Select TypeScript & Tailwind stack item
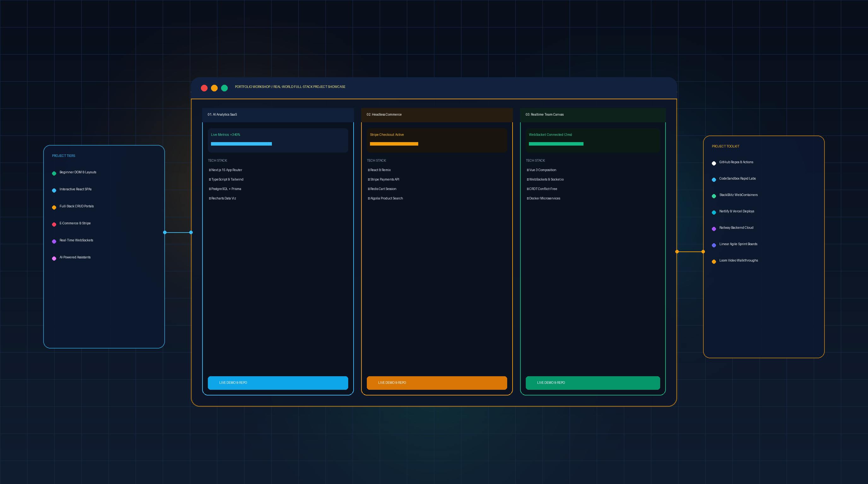868x484 pixels. point(226,179)
